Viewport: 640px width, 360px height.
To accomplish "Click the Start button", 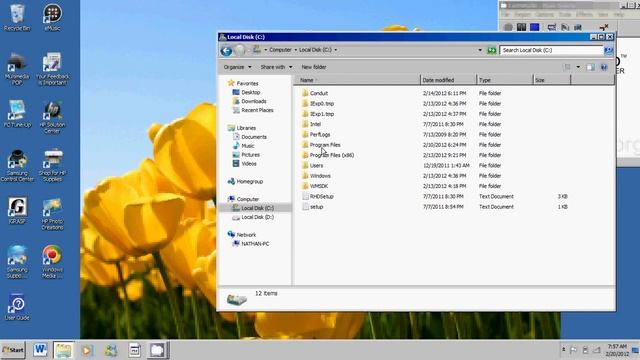I will tap(13, 350).
